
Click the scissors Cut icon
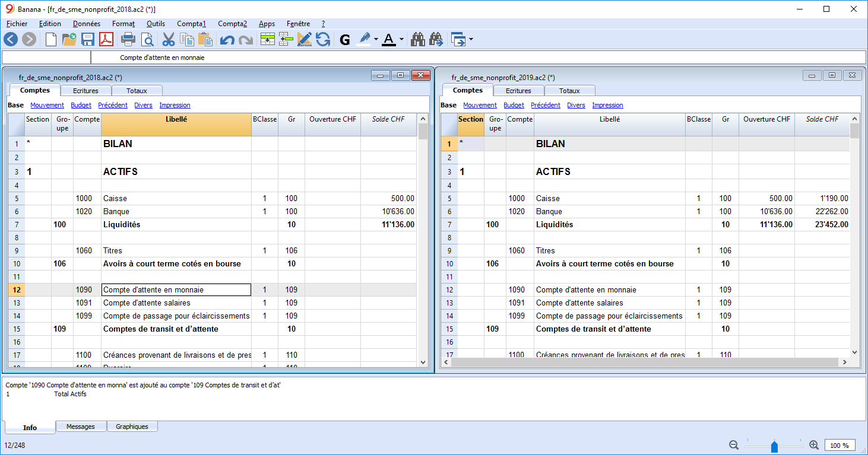coord(169,40)
